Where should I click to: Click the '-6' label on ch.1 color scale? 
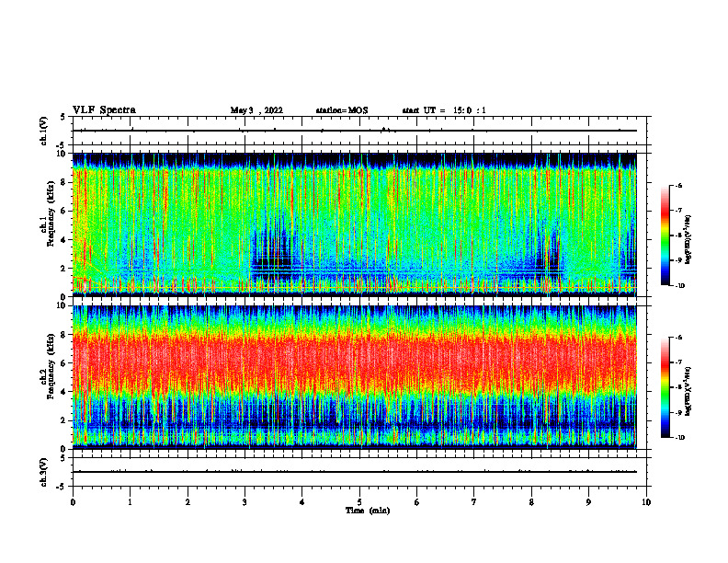pyautogui.click(x=677, y=185)
